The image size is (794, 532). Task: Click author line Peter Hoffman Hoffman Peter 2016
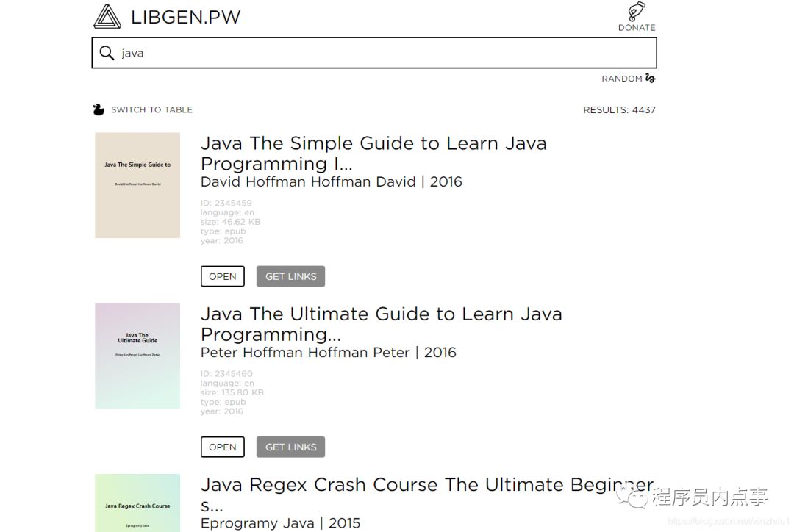(328, 352)
